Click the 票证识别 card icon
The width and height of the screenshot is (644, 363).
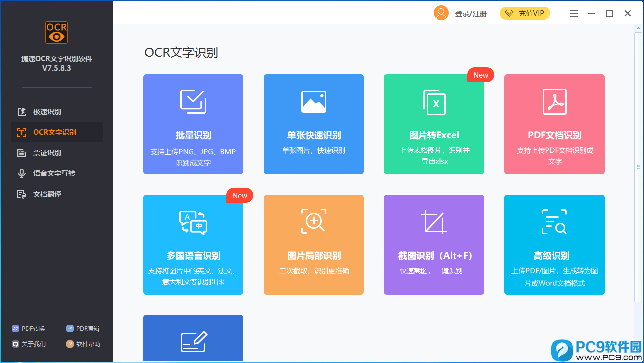point(22,153)
